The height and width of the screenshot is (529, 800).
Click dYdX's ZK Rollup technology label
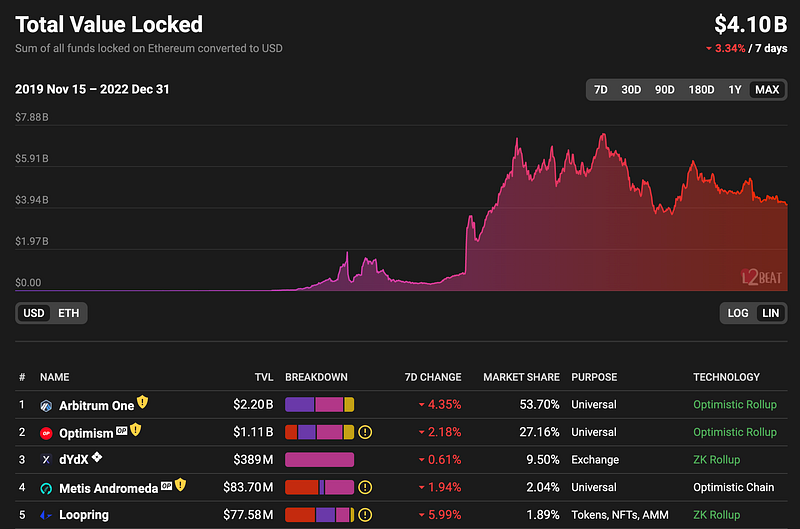pyautogui.click(x=716, y=460)
